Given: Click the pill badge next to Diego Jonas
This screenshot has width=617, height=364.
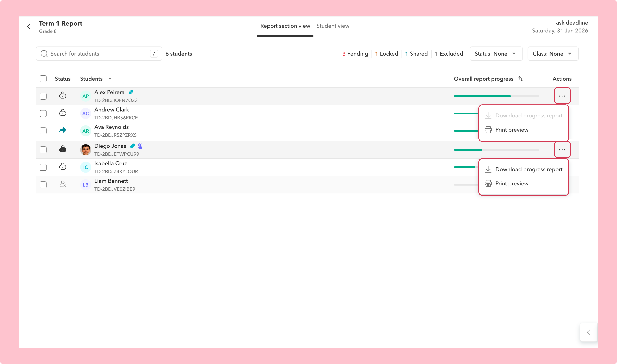Looking at the screenshot, I should 132,146.
